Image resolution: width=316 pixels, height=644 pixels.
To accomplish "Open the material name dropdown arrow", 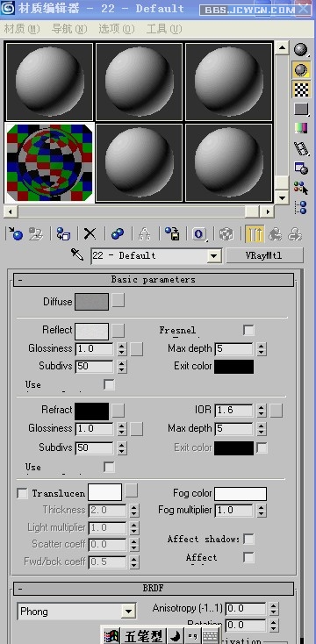I will click(x=213, y=256).
